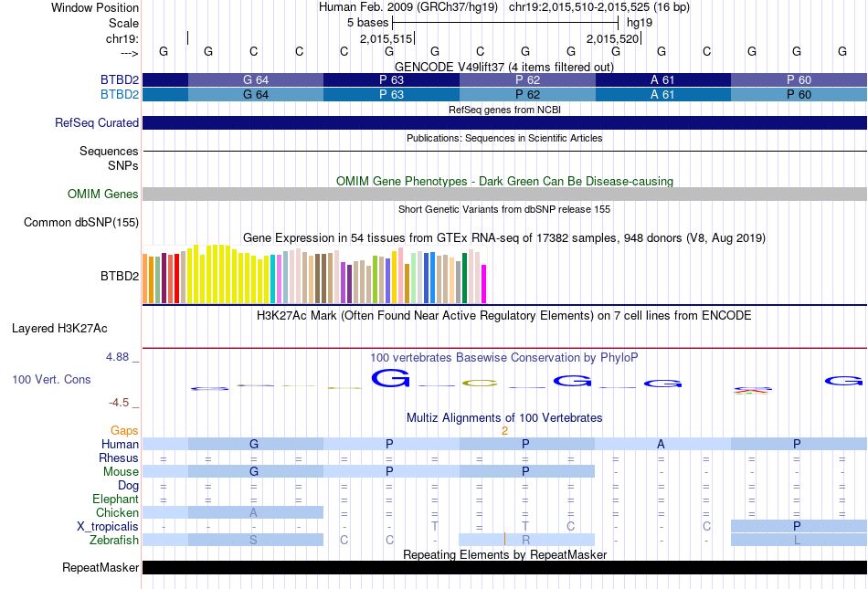Click G 64 codon in dark blue BTBD2 row
Viewport: 868px width, 589px height.
click(256, 80)
